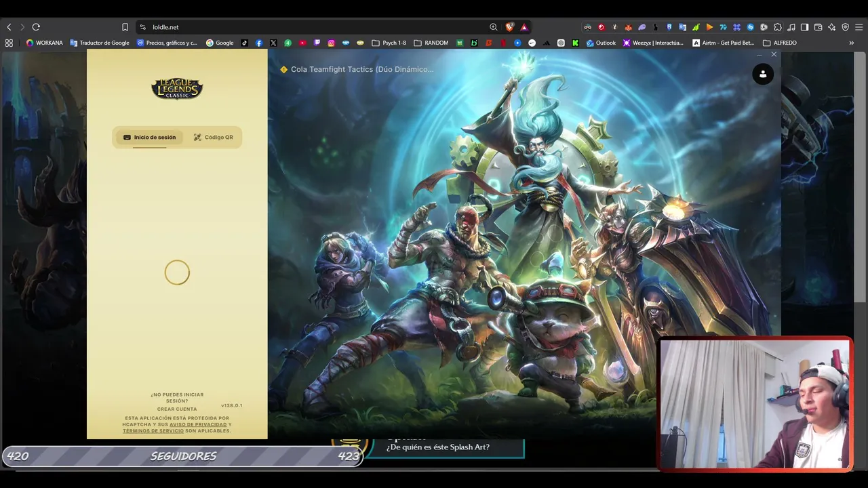Open the Adidas bookmark icon
The width and height of the screenshot is (868, 488).
click(x=546, y=43)
